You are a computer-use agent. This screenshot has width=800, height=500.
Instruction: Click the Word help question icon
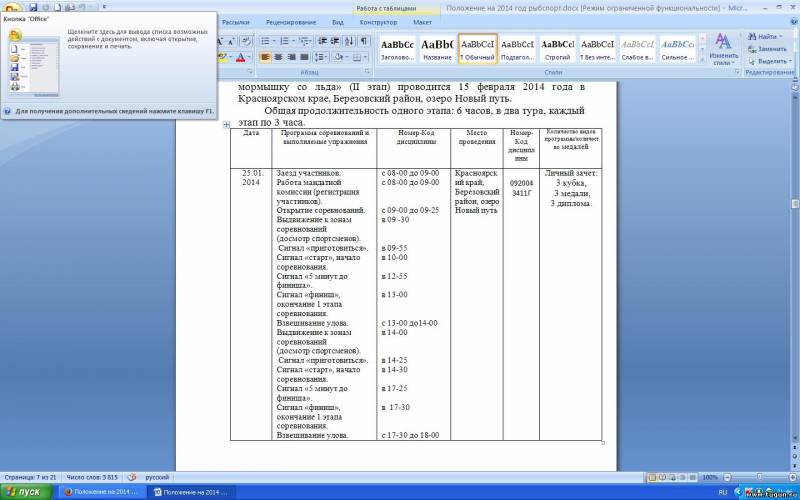point(793,22)
